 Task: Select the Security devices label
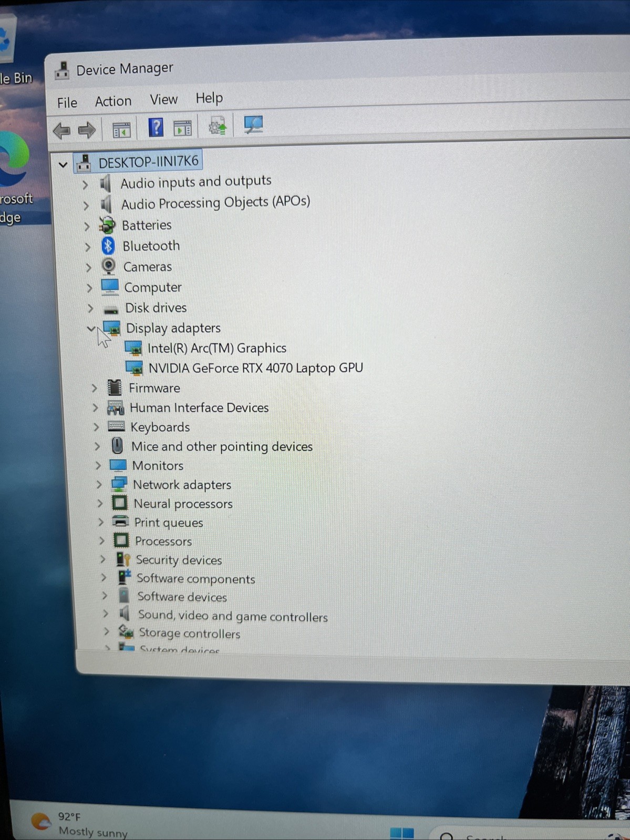click(179, 559)
